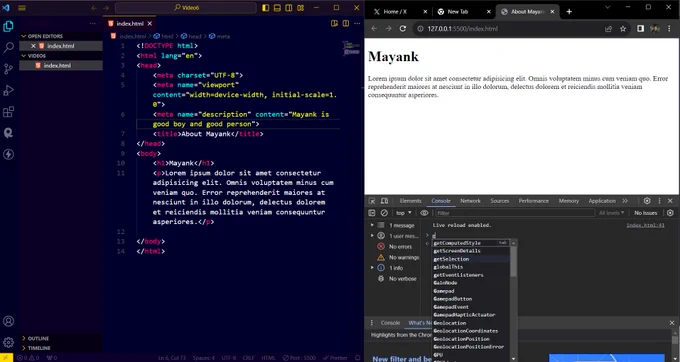The image size is (680, 362).
Task: Open Explorer Views and More Actions ellipsis
Action: coord(93,23)
